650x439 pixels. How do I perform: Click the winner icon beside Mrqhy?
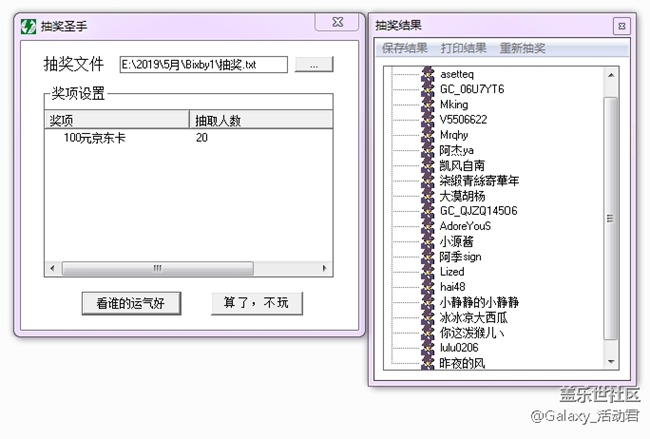(x=428, y=135)
